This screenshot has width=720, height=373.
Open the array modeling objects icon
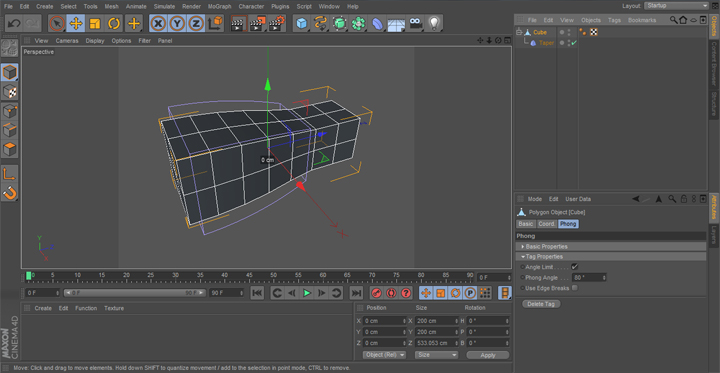358,23
